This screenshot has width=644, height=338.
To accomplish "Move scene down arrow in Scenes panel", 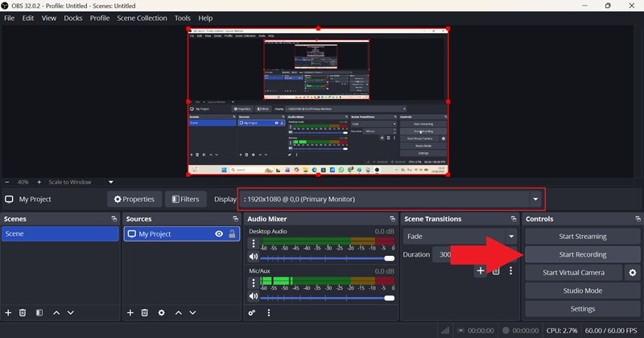I will (x=71, y=313).
